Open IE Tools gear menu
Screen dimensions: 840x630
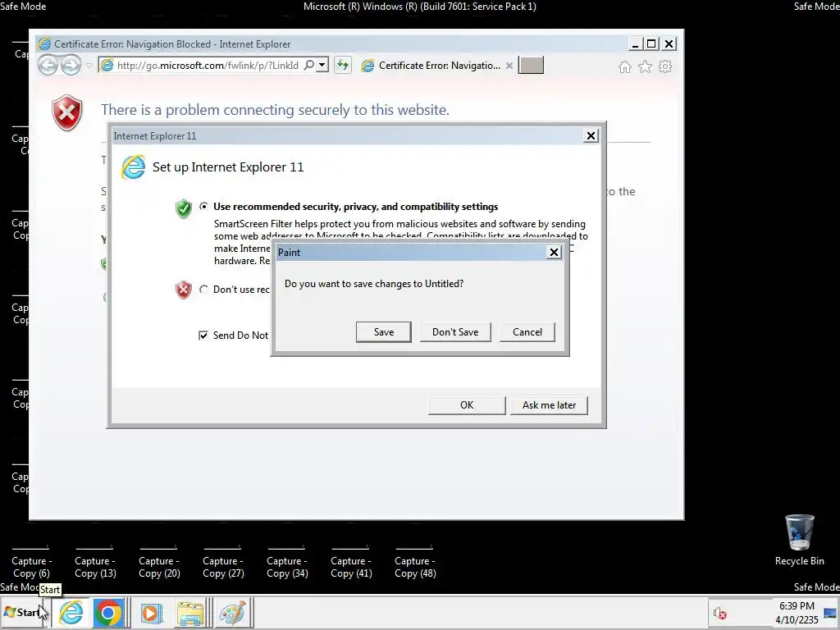click(665, 66)
